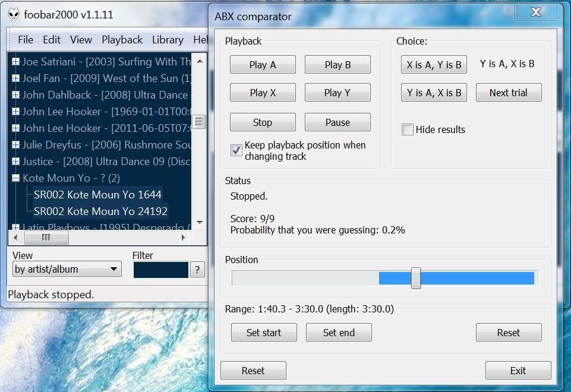Exit the ABX comparator
This screenshot has width=571, height=392.
[518, 371]
